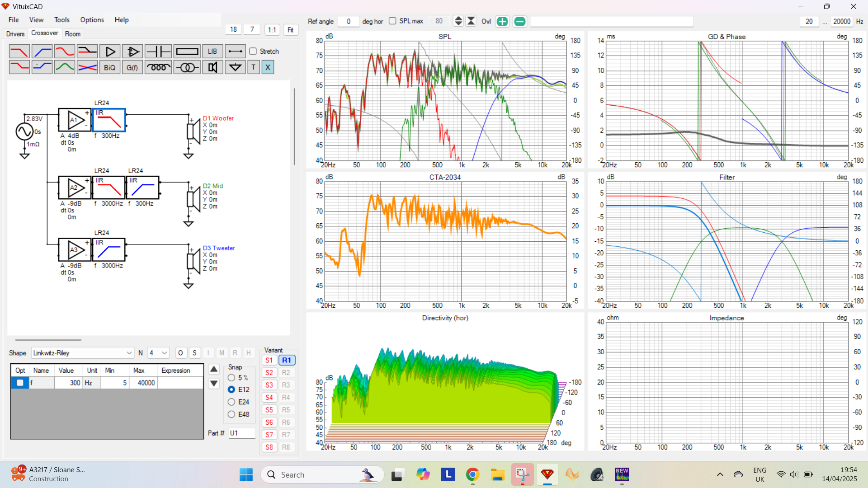Open the Shape Linkwitz-Riley dropdown
The image size is (868, 488).
pos(83,353)
